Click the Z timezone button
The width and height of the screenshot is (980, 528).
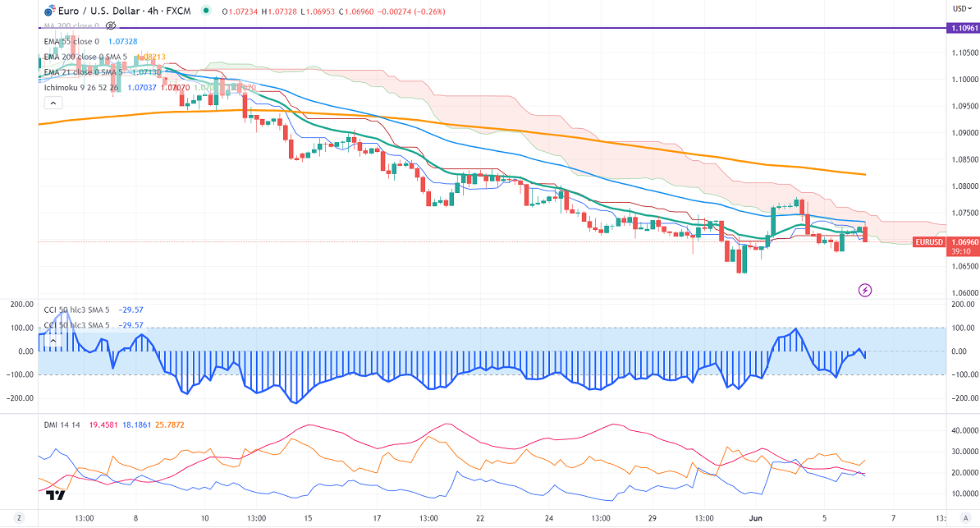click(x=20, y=518)
